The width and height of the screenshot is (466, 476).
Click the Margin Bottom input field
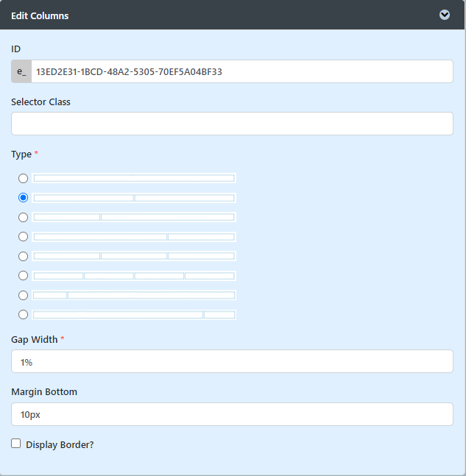pyautogui.click(x=232, y=414)
